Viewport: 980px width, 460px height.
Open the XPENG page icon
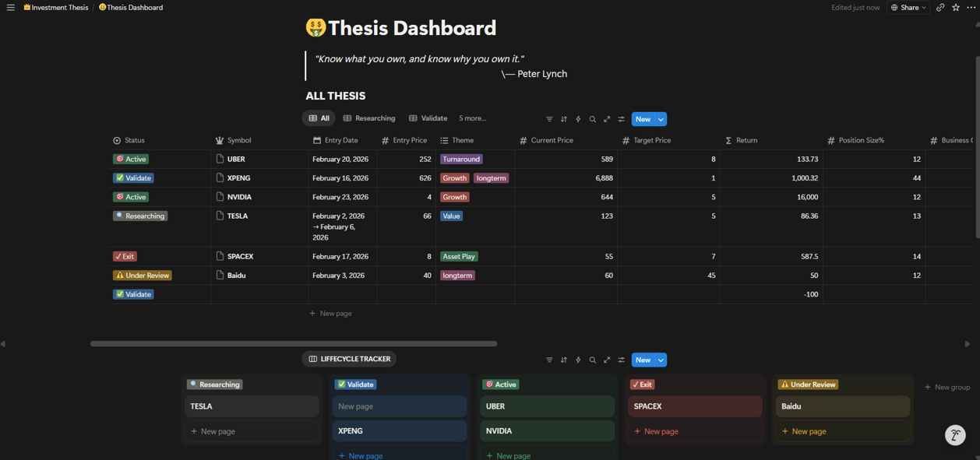click(220, 177)
